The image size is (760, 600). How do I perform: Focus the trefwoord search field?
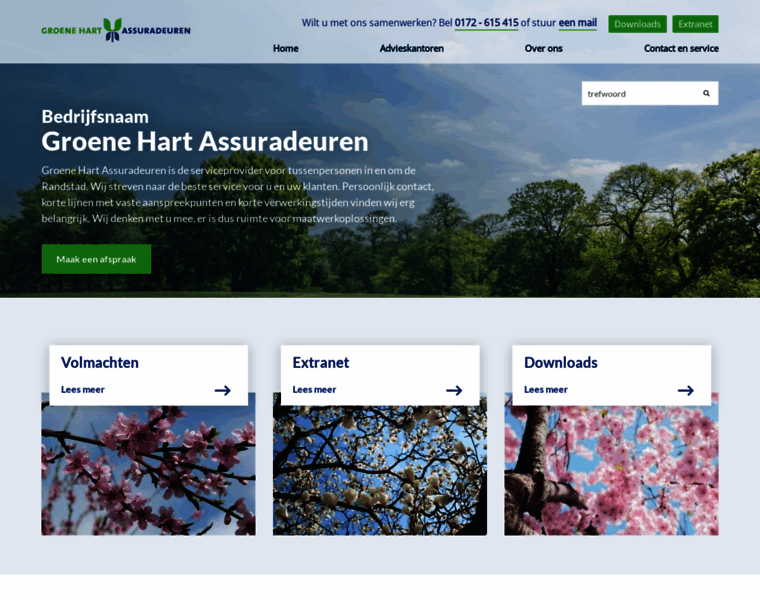(x=638, y=93)
